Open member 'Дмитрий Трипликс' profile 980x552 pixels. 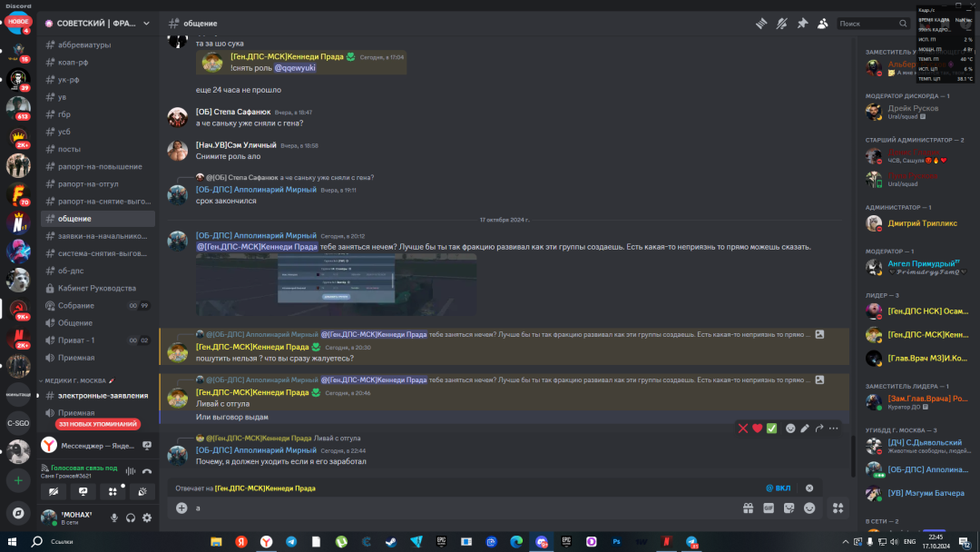[x=917, y=223]
